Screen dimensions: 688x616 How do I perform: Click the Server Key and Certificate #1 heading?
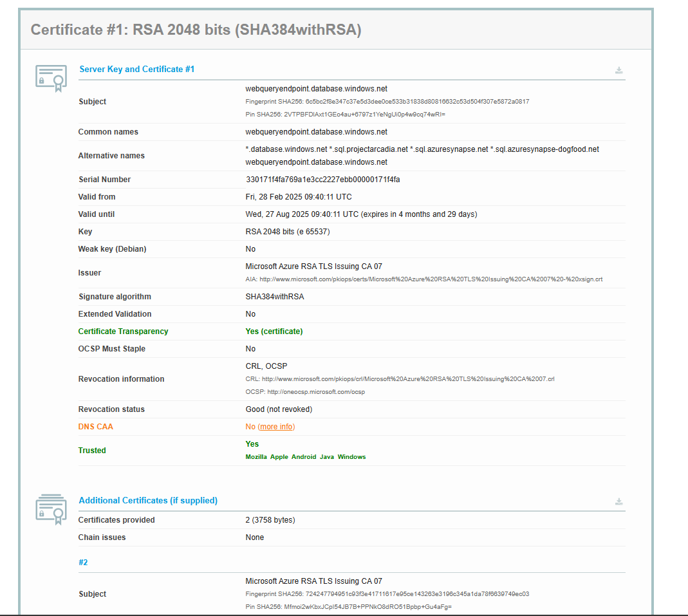pyautogui.click(x=136, y=70)
